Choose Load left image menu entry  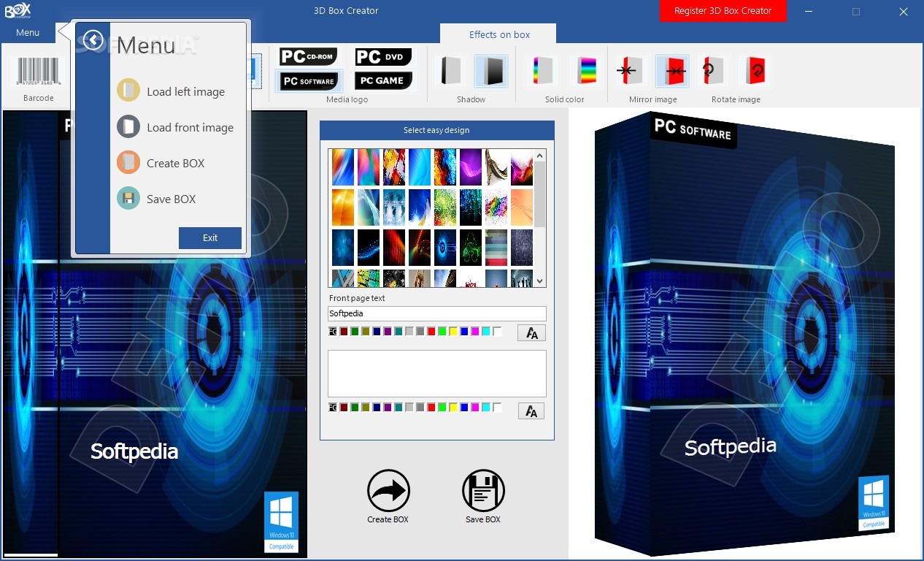pos(185,91)
